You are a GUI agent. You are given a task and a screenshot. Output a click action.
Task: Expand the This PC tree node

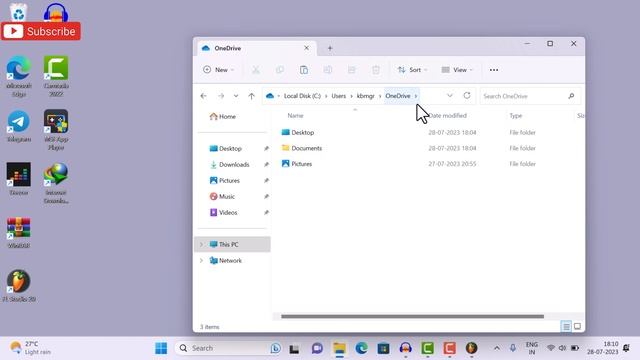[x=201, y=244]
